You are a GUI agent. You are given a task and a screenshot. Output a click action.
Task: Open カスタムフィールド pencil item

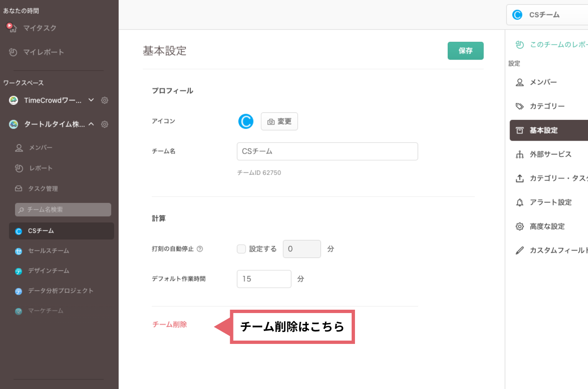click(558, 250)
